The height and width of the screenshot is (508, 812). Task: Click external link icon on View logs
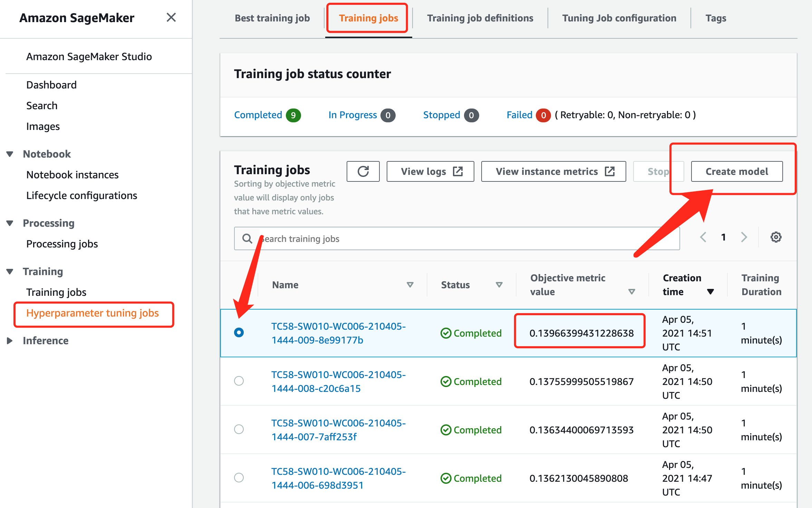458,171
